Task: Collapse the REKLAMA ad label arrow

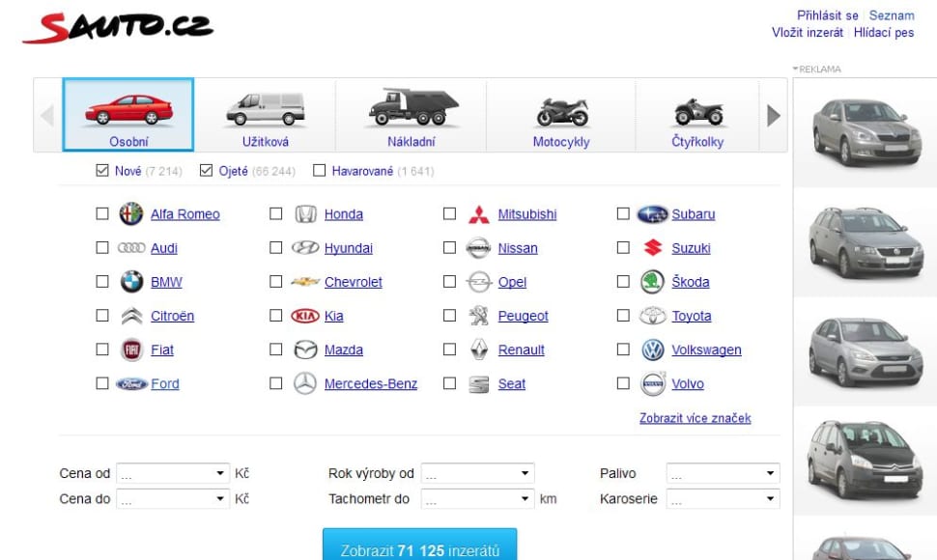Action: click(795, 69)
